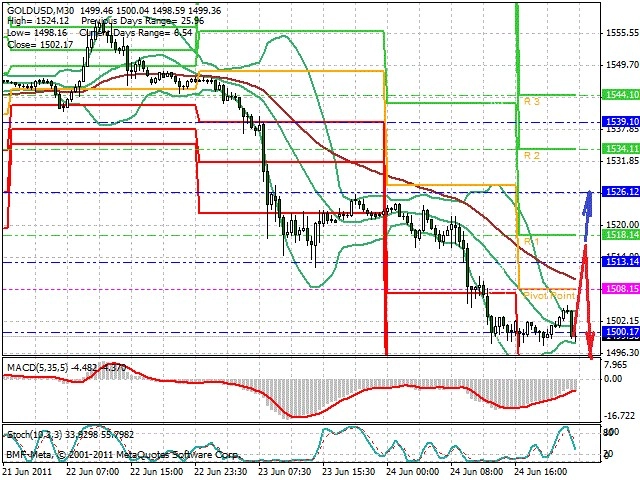
Task: Click the green 1544.10 price tag
Action: 621,95
